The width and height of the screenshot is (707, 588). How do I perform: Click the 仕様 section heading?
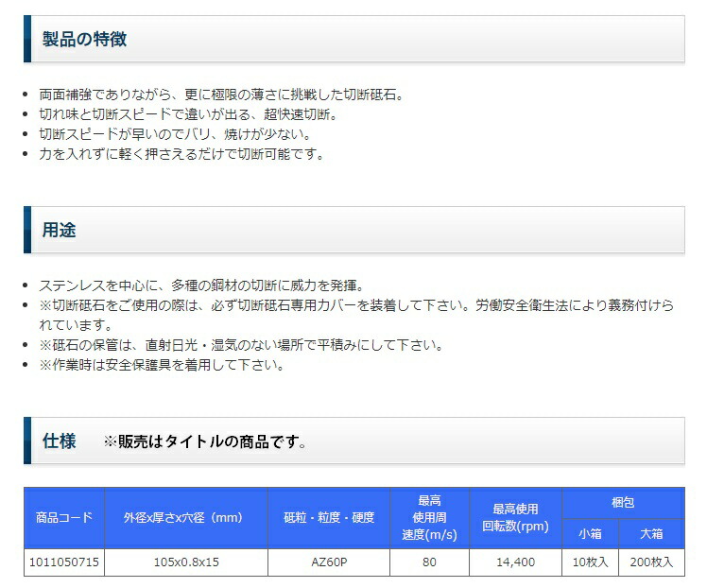(x=59, y=441)
